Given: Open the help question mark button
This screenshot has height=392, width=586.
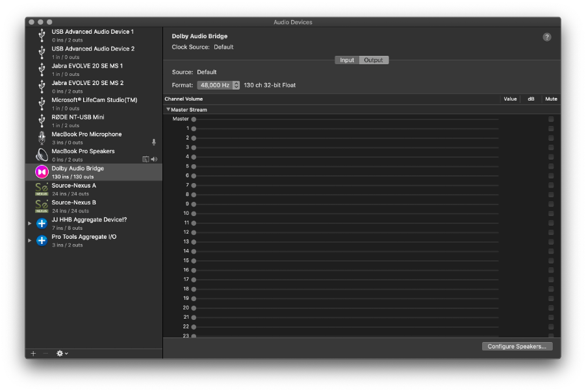Looking at the screenshot, I should (547, 38).
